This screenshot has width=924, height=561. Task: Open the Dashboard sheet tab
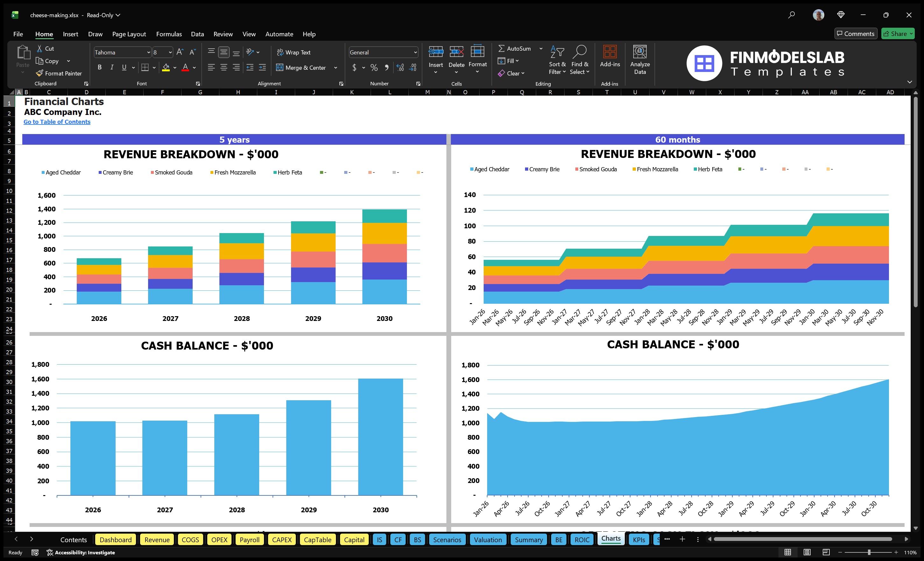pos(116,540)
